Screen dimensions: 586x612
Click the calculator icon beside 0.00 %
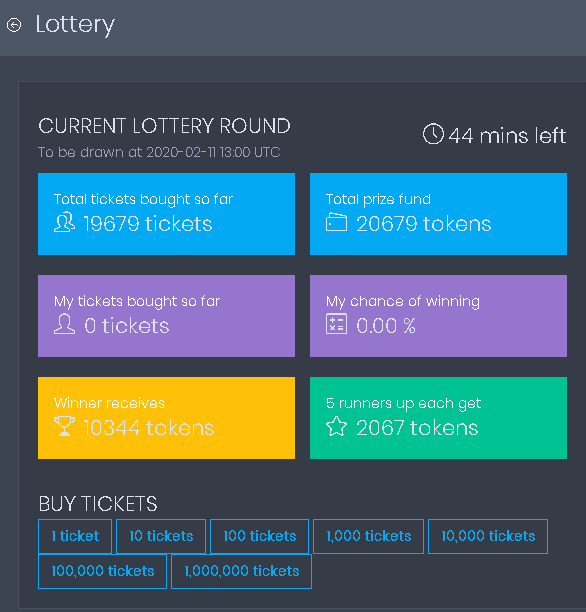(336, 324)
